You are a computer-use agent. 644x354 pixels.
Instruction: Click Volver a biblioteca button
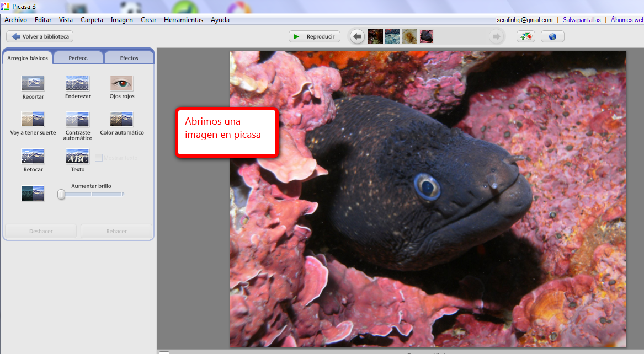pyautogui.click(x=40, y=36)
